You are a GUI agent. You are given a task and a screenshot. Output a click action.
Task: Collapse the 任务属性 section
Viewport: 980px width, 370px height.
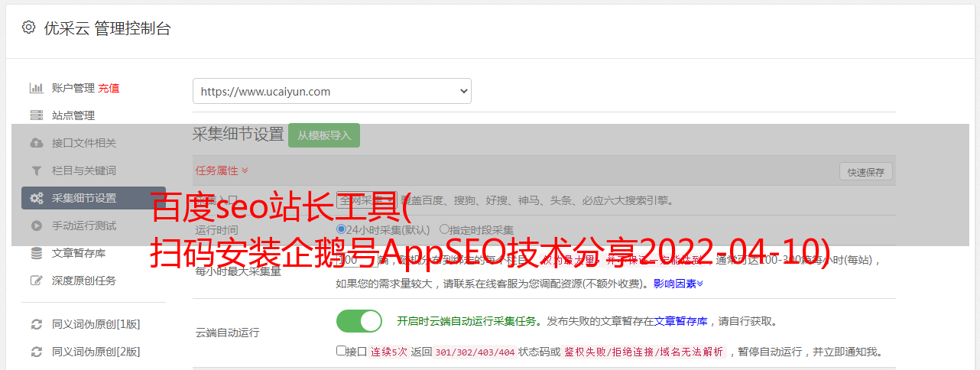[x=222, y=170]
